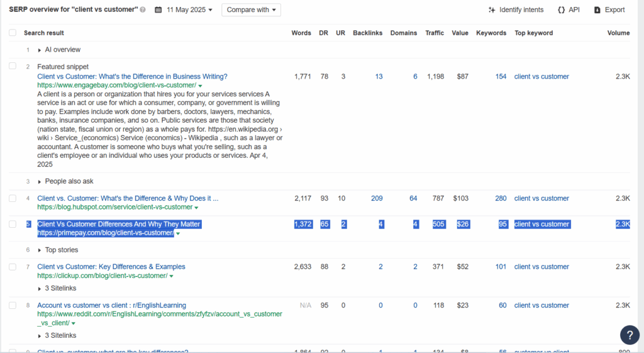Expand the People also ask row
Screen dimensions: 644x353
tap(40, 182)
